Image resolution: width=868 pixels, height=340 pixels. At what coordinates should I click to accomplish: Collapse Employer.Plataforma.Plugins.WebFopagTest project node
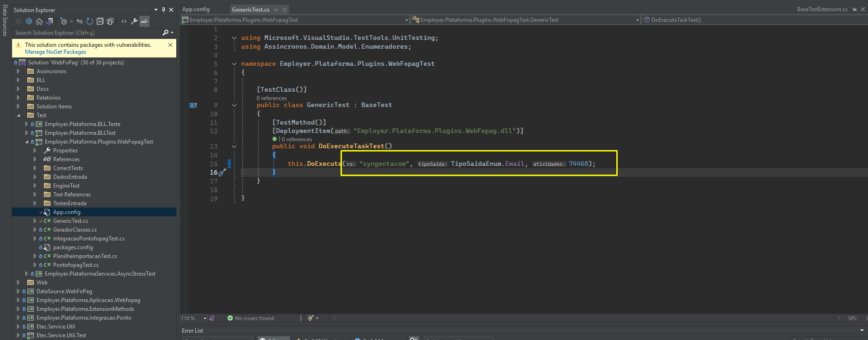(26, 142)
